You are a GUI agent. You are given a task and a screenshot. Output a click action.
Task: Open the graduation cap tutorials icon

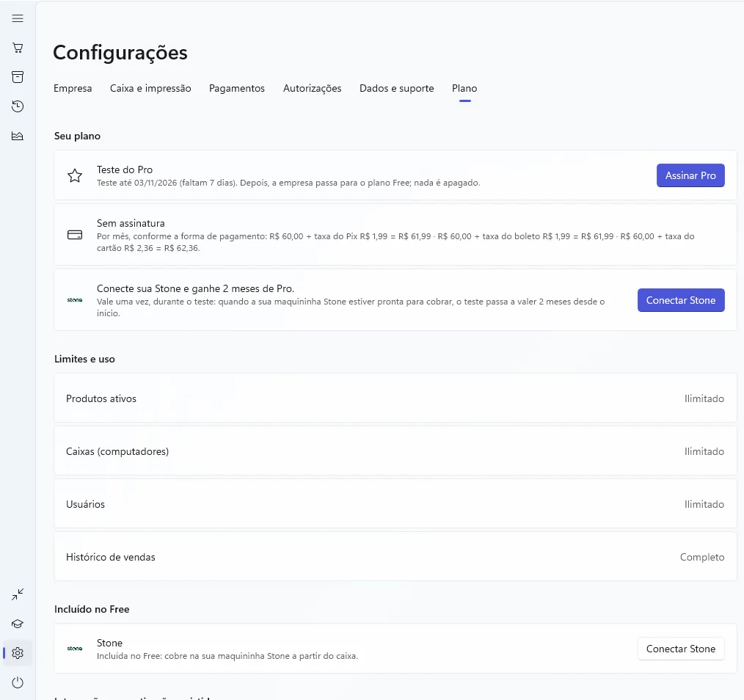click(18, 624)
